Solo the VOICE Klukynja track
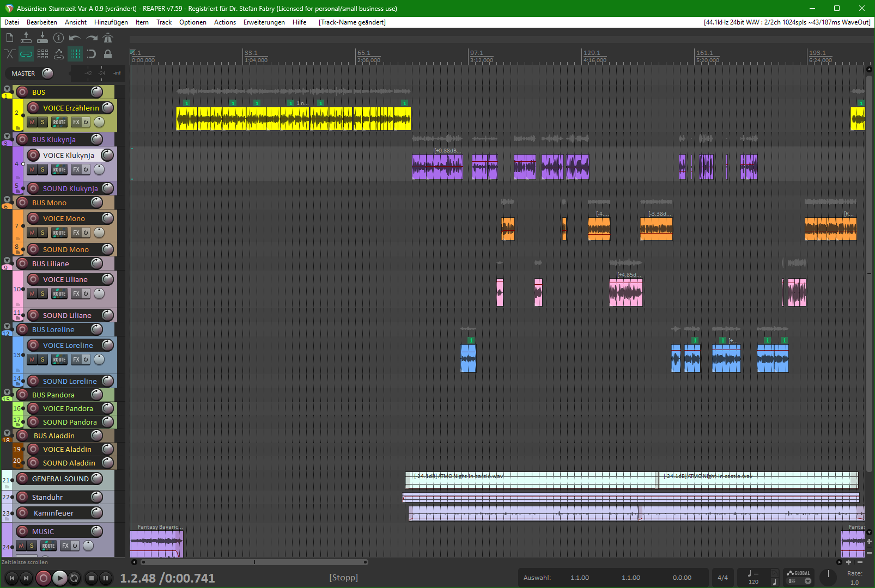Viewport: 875px width, 588px height. click(x=42, y=170)
